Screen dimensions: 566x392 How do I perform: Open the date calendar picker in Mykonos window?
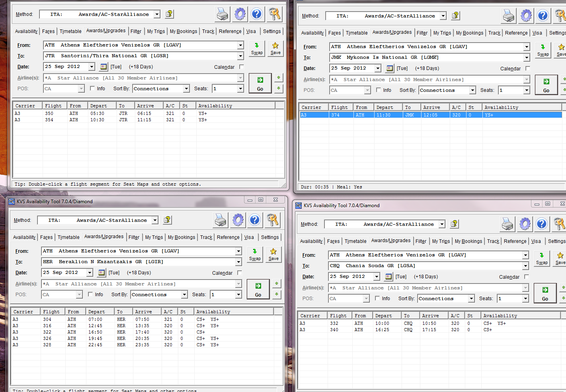(x=390, y=68)
